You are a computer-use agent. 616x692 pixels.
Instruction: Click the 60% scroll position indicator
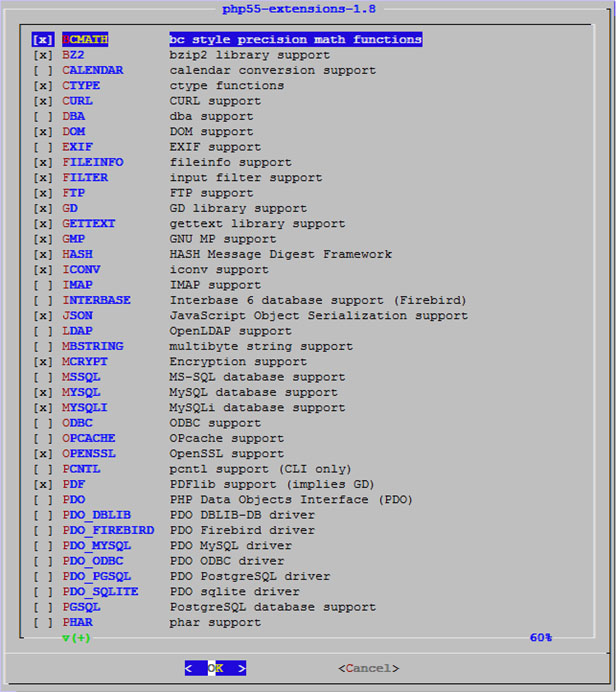541,637
